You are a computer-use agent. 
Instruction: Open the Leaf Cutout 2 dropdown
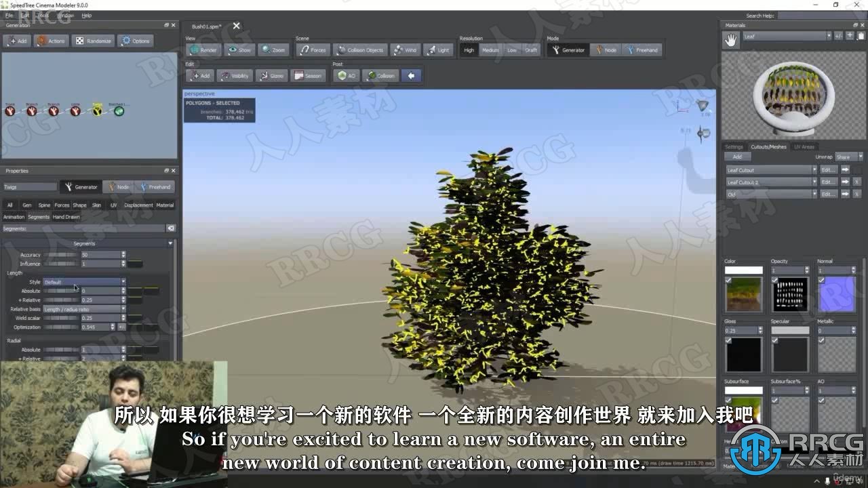pyautogui.click(x=771, y=182)
